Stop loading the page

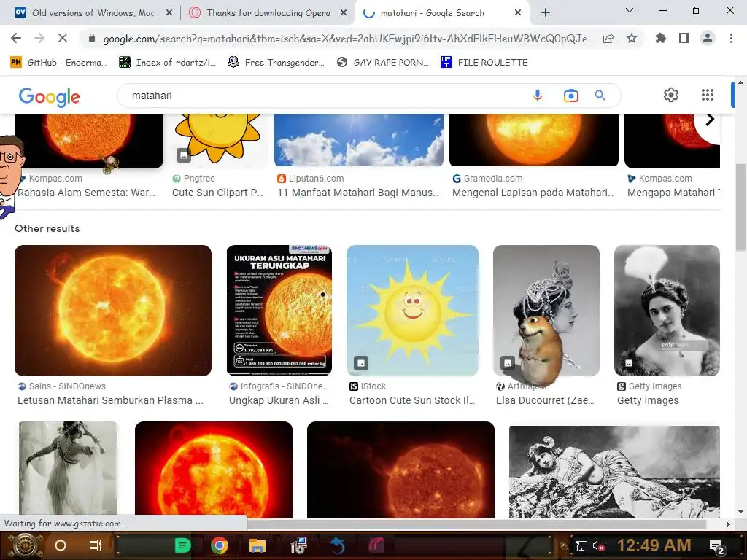[x=63, y=38]
